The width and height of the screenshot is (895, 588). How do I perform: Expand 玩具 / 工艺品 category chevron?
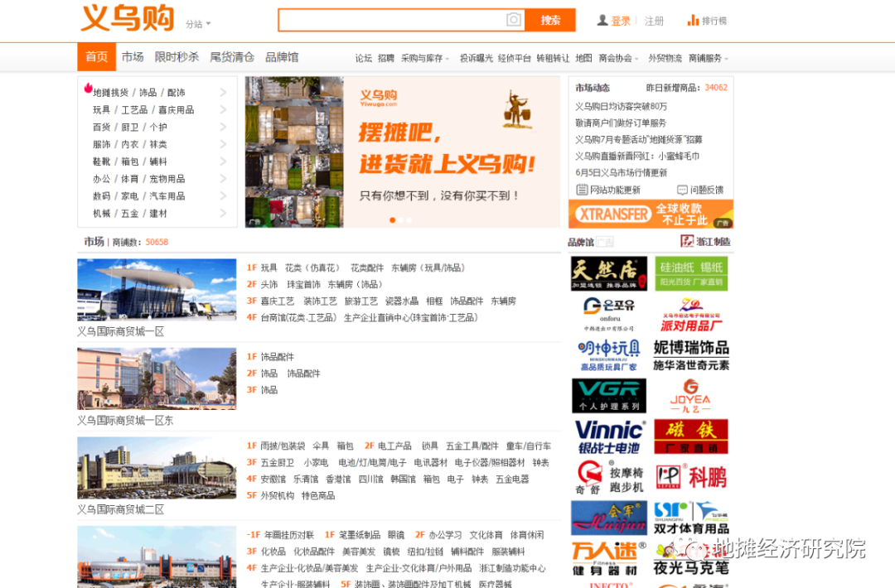[x=223, y=109]
